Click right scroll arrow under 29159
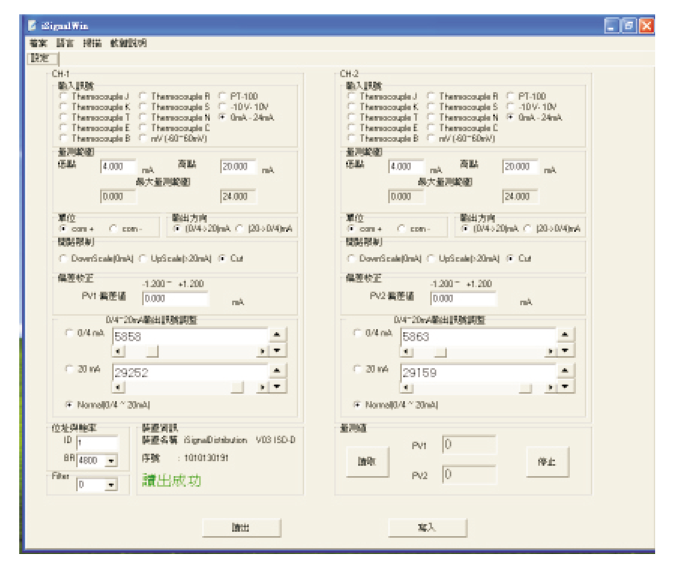 point(550,387)
